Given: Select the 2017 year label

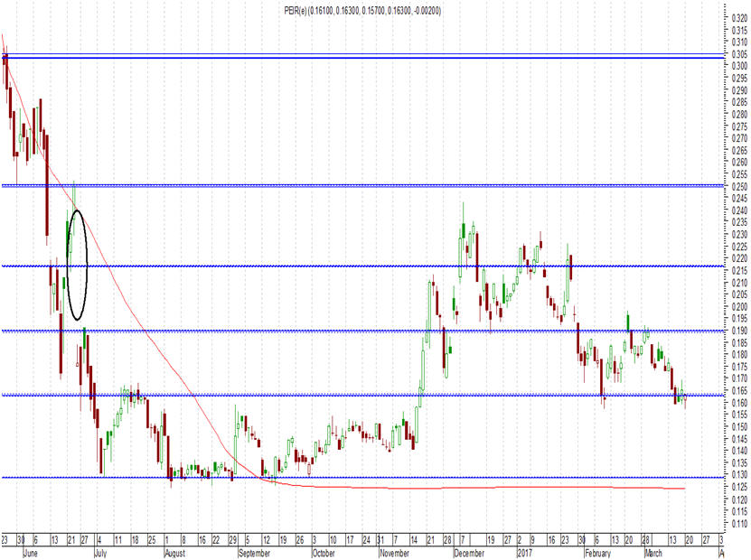Looking at the screenshot, I should (x=524, y=554).
